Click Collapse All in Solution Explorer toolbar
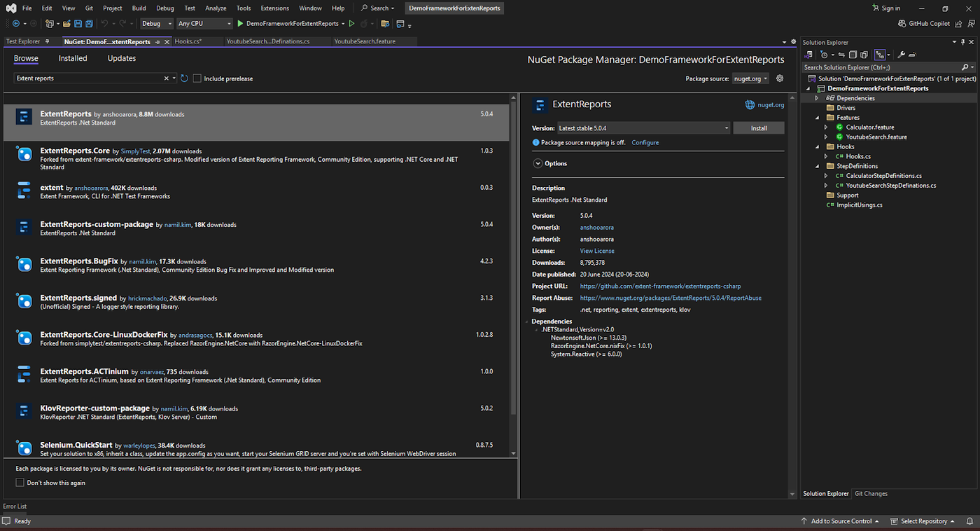The image size is (980, 531). click(853, 55)
